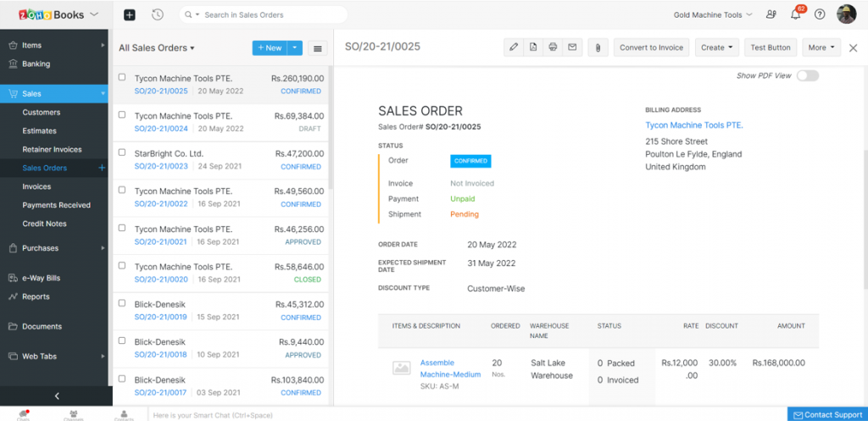This screenshot has width=868, height=421.
Task: Check the box for SO/20-21/0020
Action: [x=122, y=265]
